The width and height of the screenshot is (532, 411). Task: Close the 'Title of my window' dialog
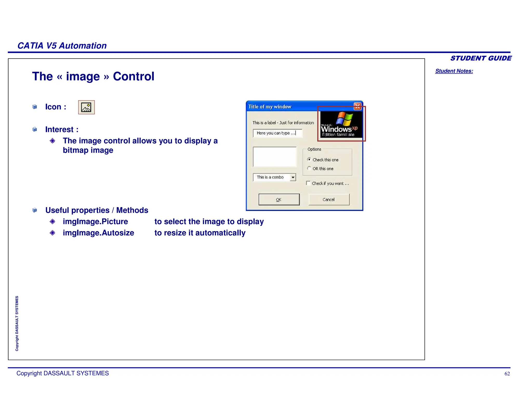pyautogui.click(x=357, y=106)
